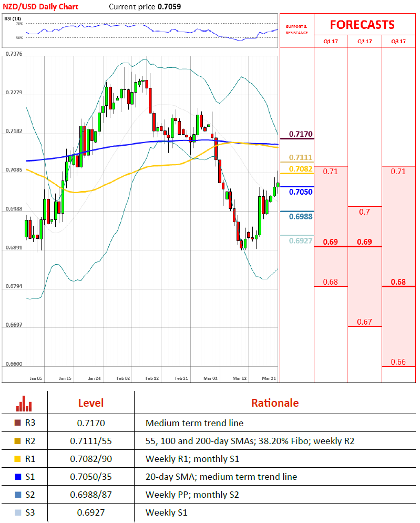The image size is (420, 523).
Task: Click the 0.6600 price axis label
Action: point(14,364)
